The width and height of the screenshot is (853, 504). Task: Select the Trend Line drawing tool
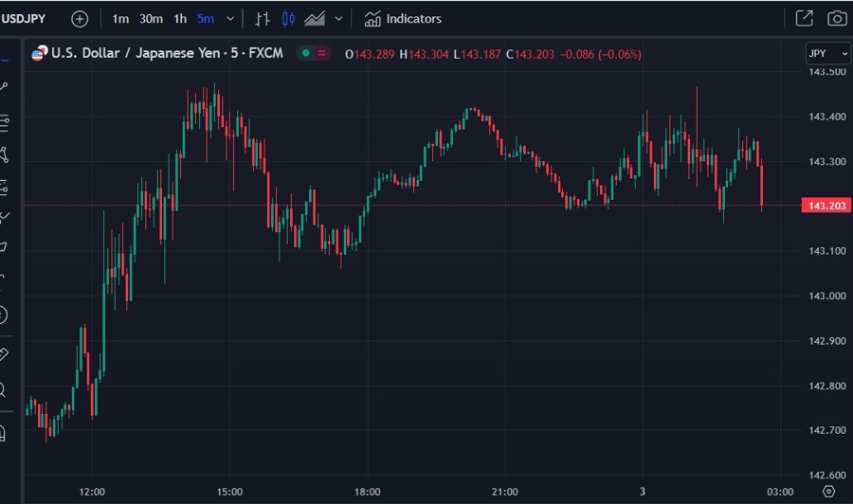tap(3, 87)
